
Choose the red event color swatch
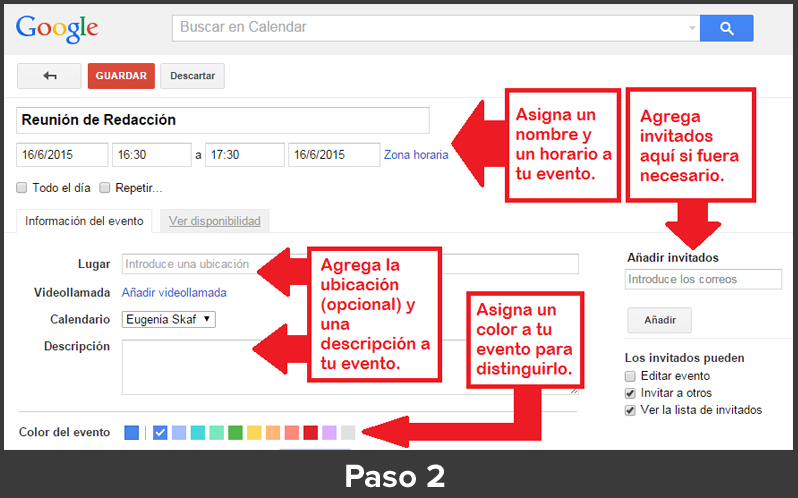point(310,433)
